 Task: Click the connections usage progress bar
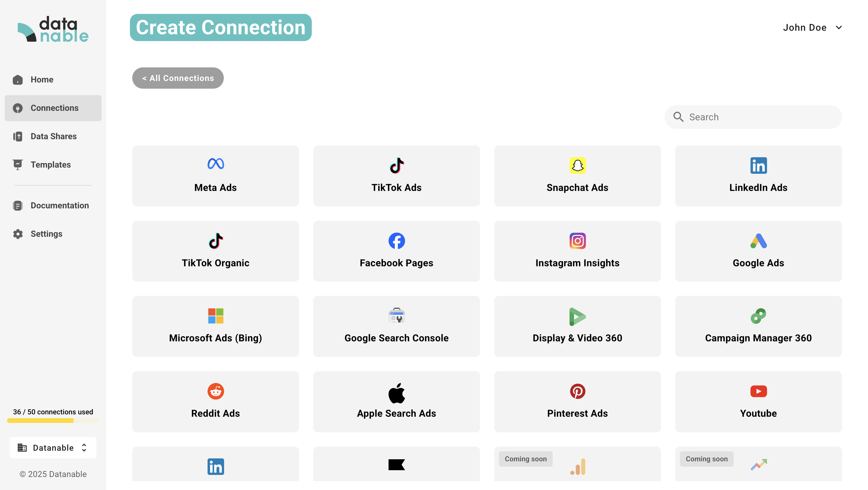(53, 421)
